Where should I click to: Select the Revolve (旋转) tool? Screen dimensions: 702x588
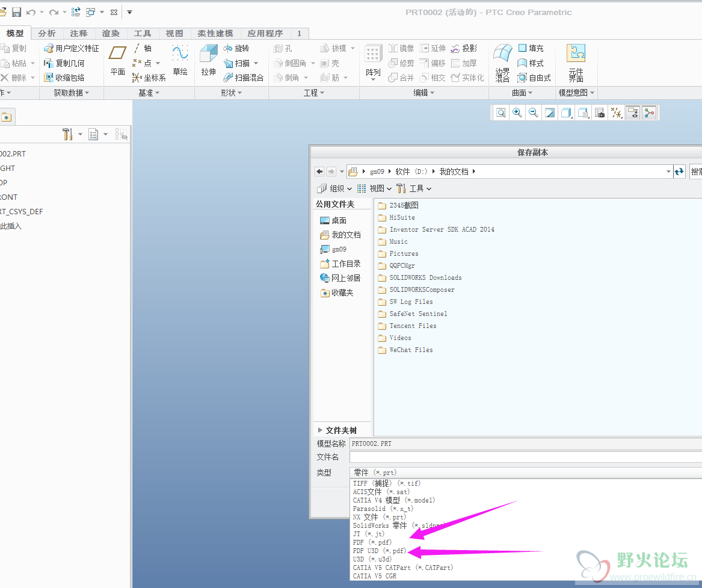pos(236,48)
